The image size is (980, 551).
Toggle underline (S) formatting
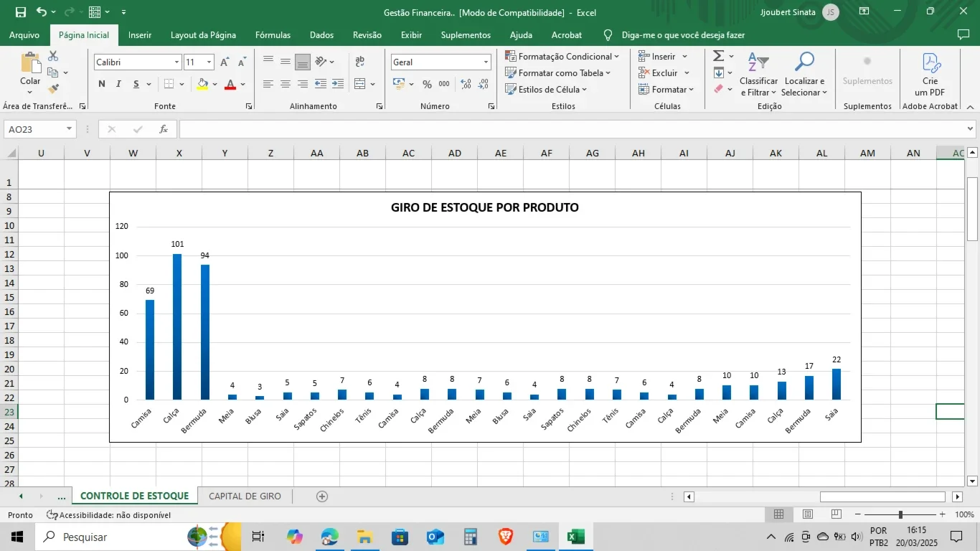136,84
